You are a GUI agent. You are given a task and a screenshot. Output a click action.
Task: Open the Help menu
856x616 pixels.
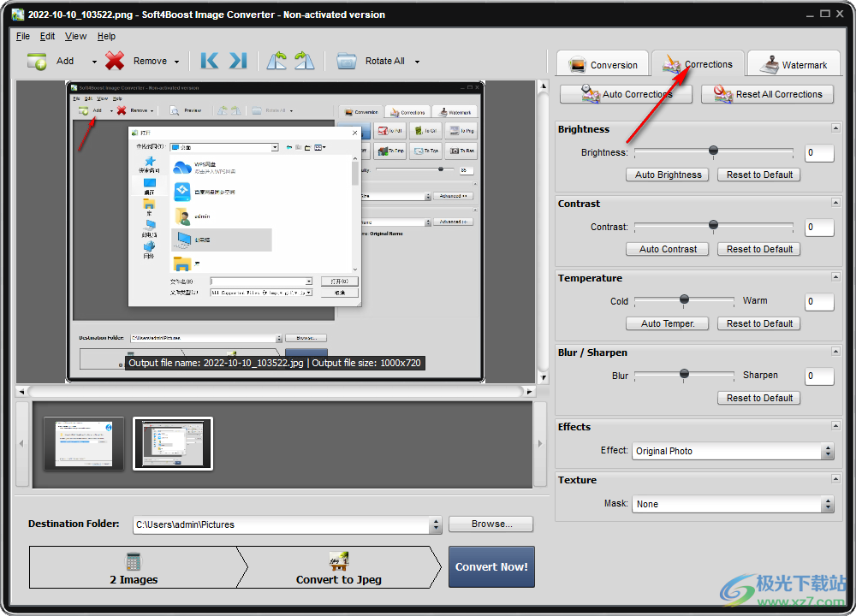[106, 36]
